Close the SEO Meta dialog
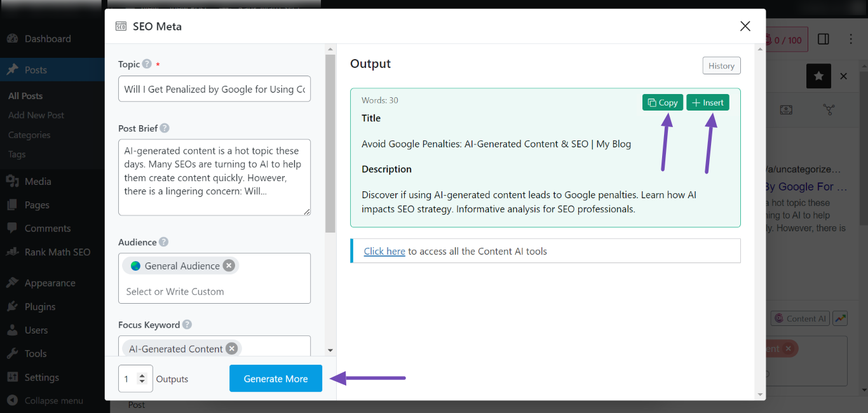The width and height of the screenshot is (868, 413). 745,26
